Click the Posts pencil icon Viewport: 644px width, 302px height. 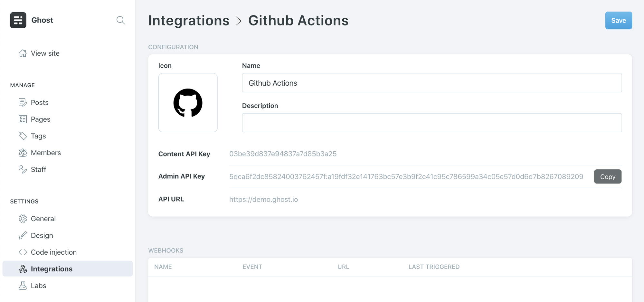click(23, 102)
